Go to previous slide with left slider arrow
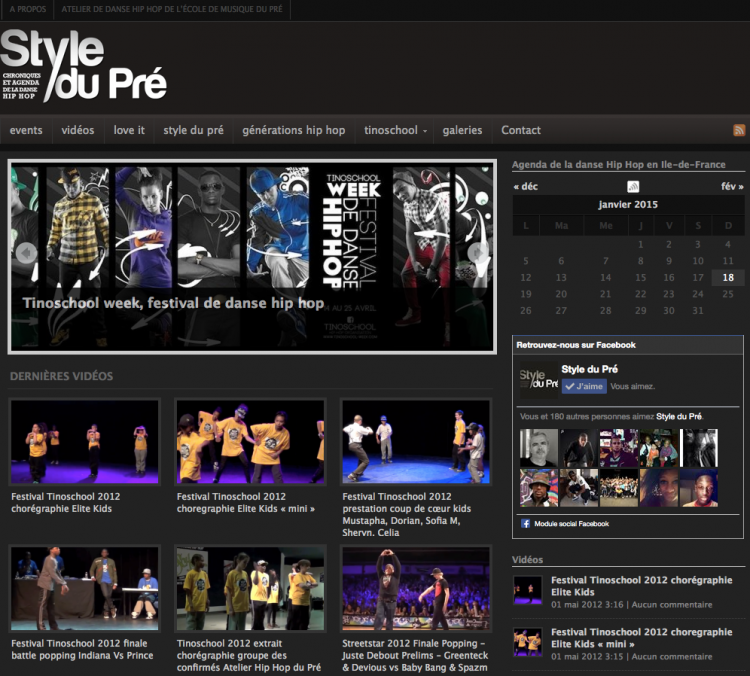This screenshot has width=750, height=676. click(x=26, y=252)
